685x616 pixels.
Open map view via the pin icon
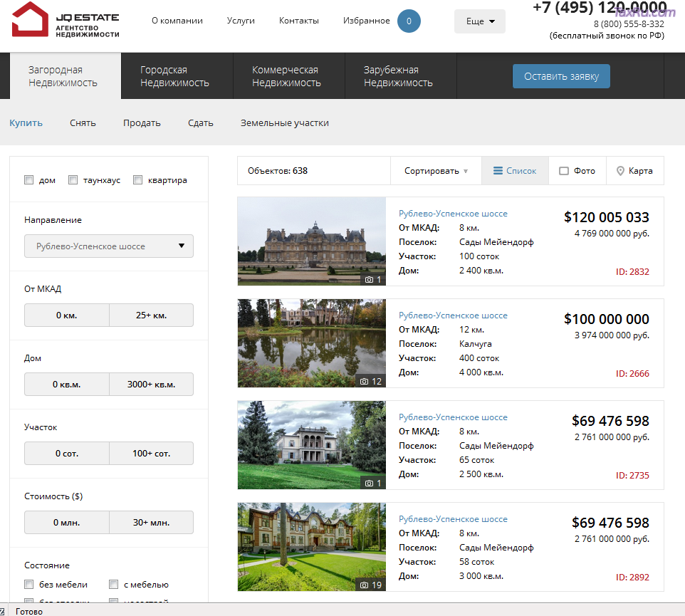620,171
